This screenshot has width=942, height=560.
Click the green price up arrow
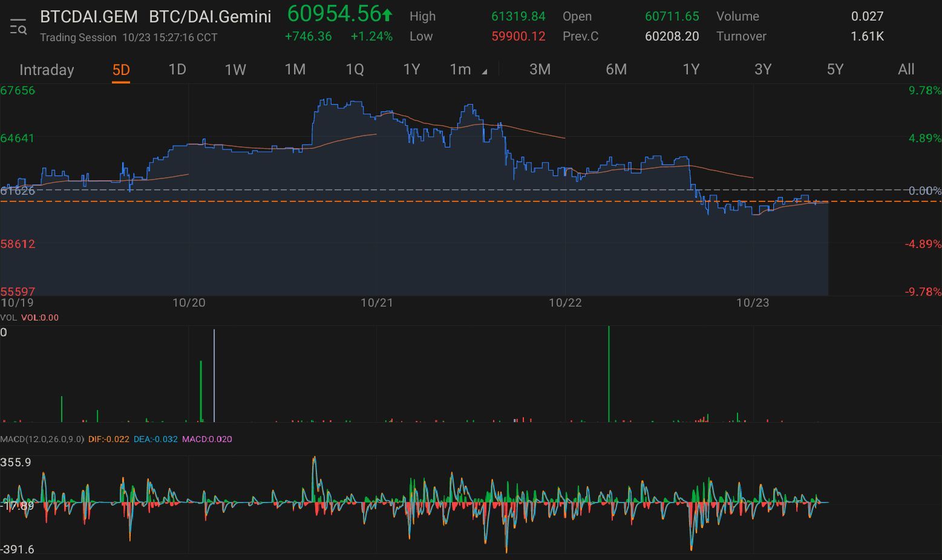[x=387, y=15]
